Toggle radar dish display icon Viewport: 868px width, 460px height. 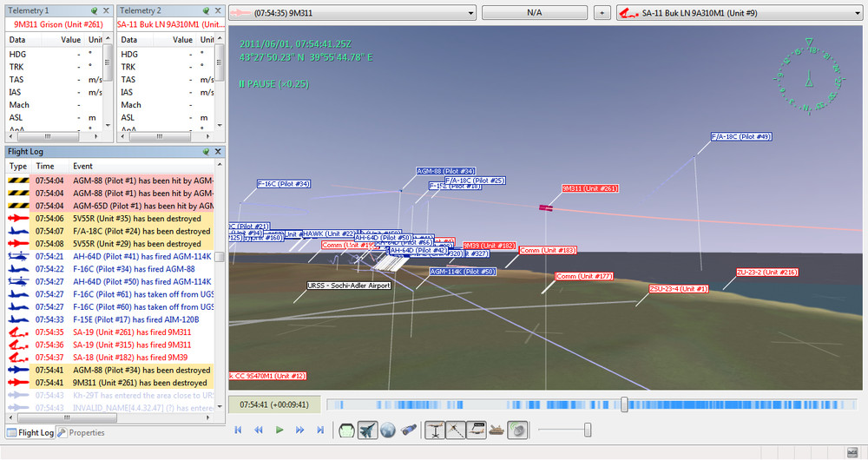pos(517,430)
